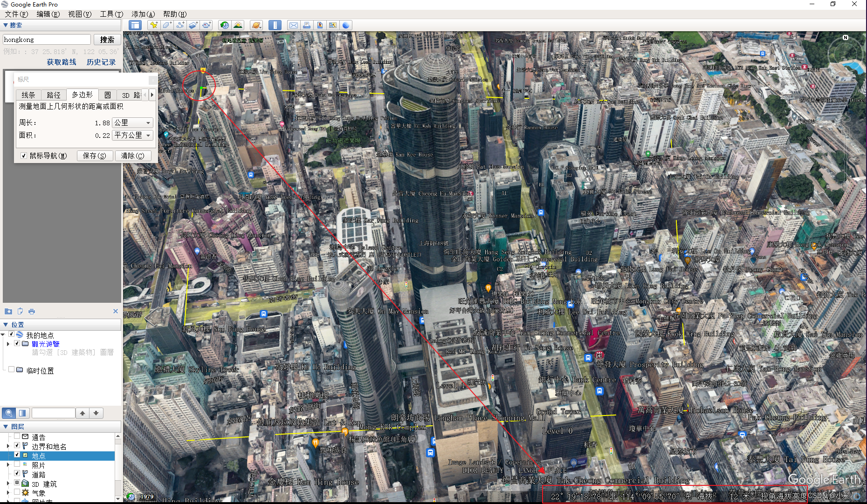867x504 pixels.
Task: Add a path from the toolbar
Action: click(x=180, y=25)
